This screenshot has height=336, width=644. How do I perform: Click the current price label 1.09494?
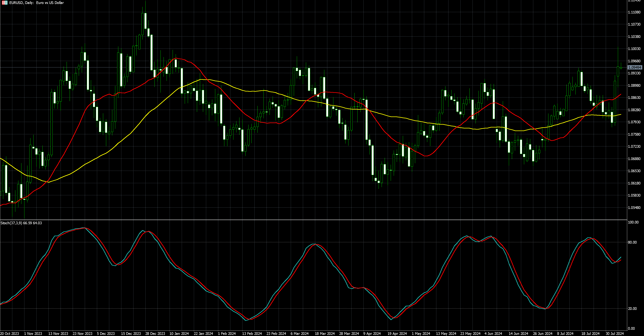click(x=635, y=68)
